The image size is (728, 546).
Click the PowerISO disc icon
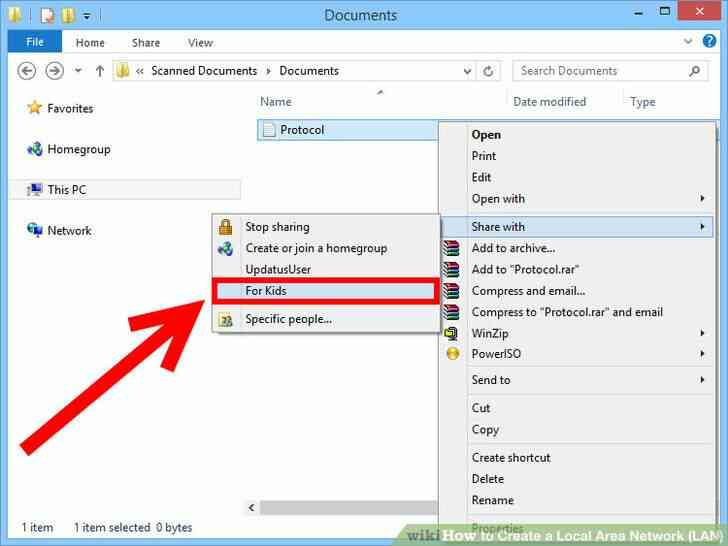pos(453,354)
